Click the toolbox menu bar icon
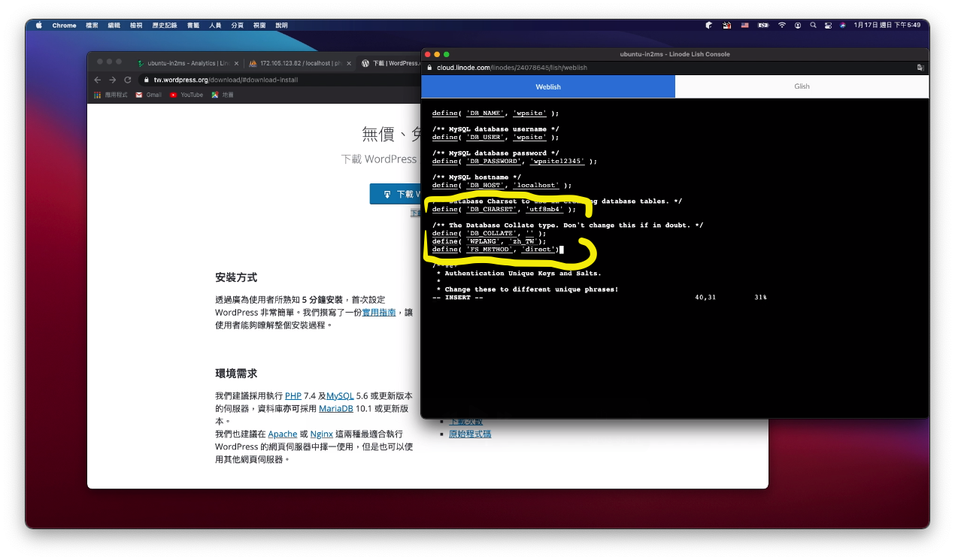The image size is (955, 560). pos(727,25)
